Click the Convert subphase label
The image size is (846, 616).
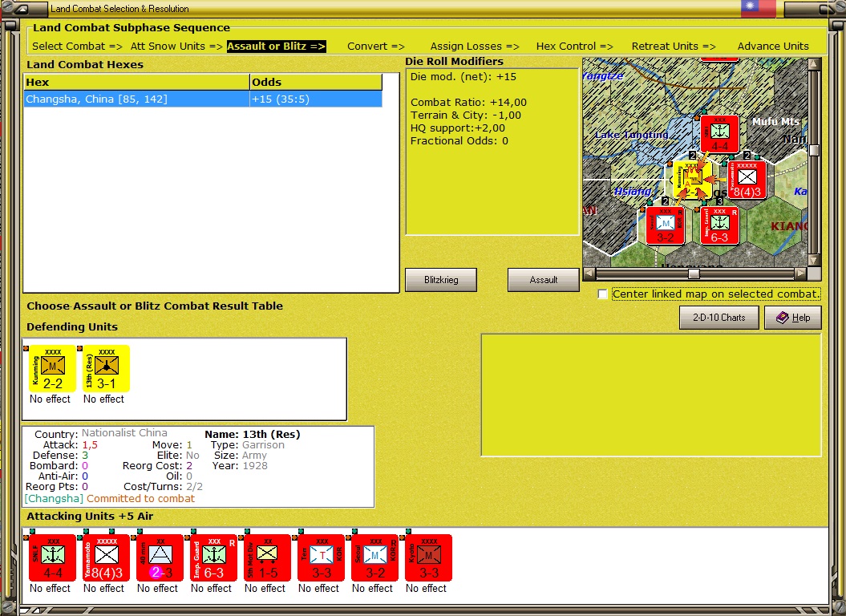point(376,47)
